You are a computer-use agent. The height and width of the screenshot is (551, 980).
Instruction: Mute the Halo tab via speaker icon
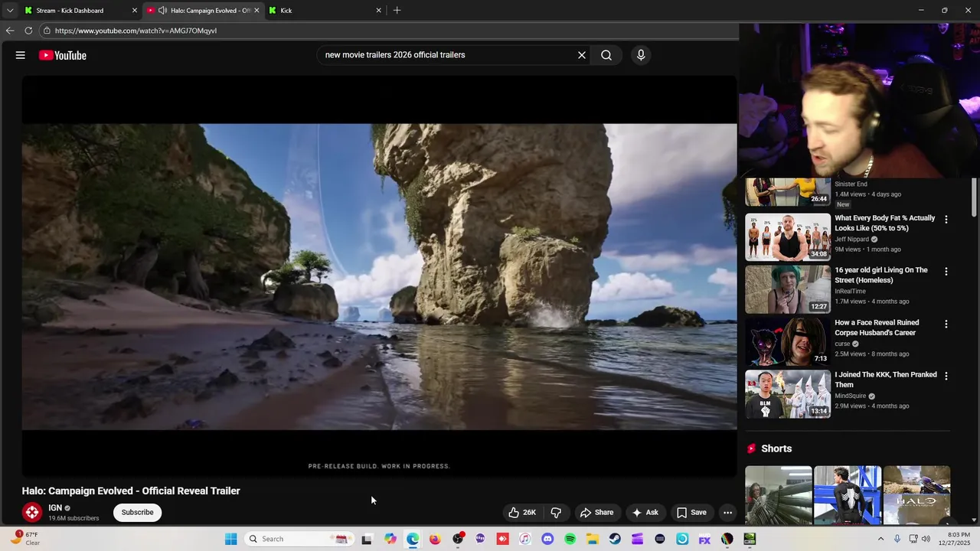162,11
